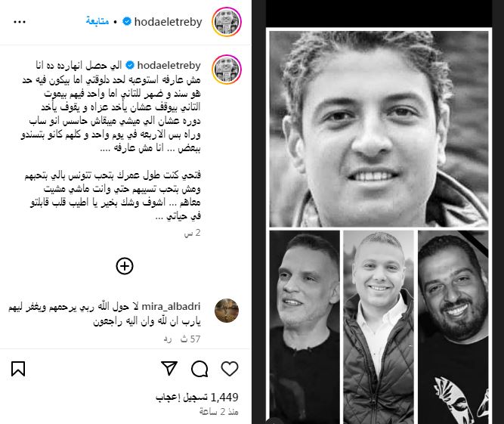The width and height of the screenshot is (504, 424).
Task: Share the post via paper plane icon
Action: pos(169,368)
